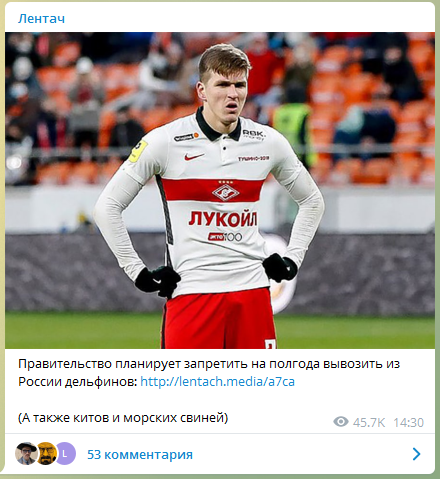Viewport: 440px width, 479px height.
Task: Click the yellow sleeve patch in photo
Action: (x=138, y=151)
